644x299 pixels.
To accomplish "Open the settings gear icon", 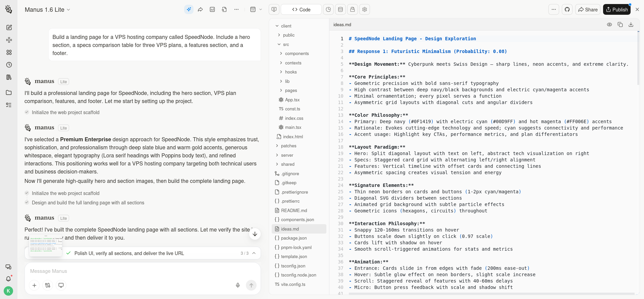I will 365,9.
